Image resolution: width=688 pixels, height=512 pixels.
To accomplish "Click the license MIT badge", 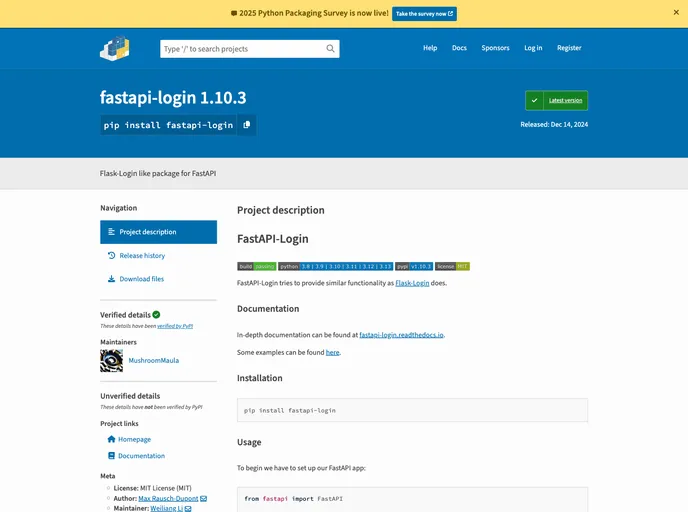I will tap(452, 266).
